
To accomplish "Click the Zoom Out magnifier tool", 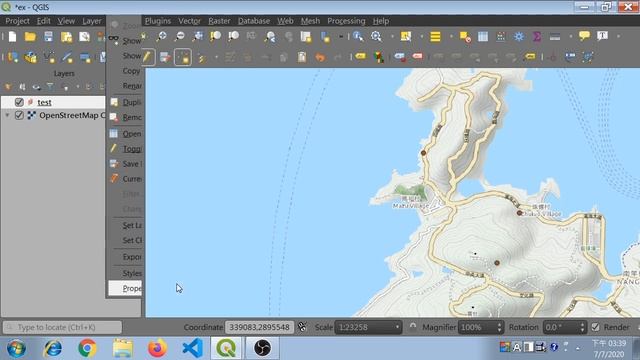I will (x=180, y=36).
